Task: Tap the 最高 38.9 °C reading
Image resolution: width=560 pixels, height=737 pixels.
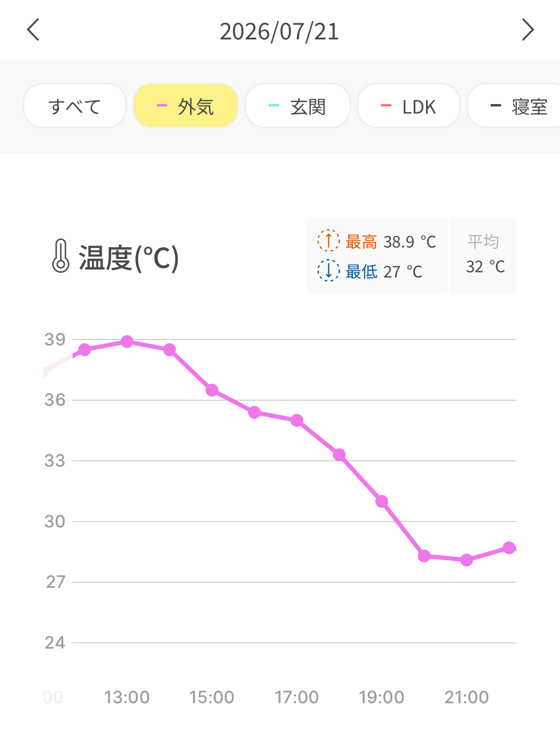Action: [x=391, y=241]
